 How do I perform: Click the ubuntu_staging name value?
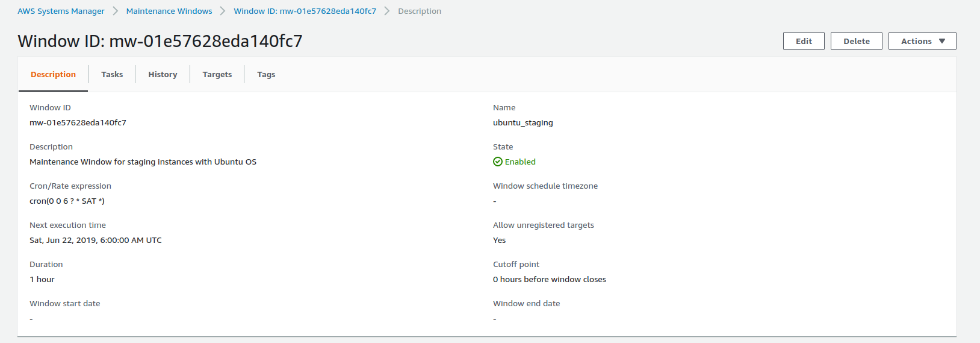523,122
